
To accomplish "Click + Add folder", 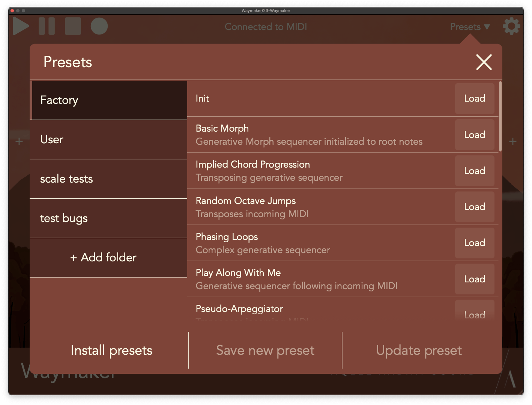I will [103, 258].
